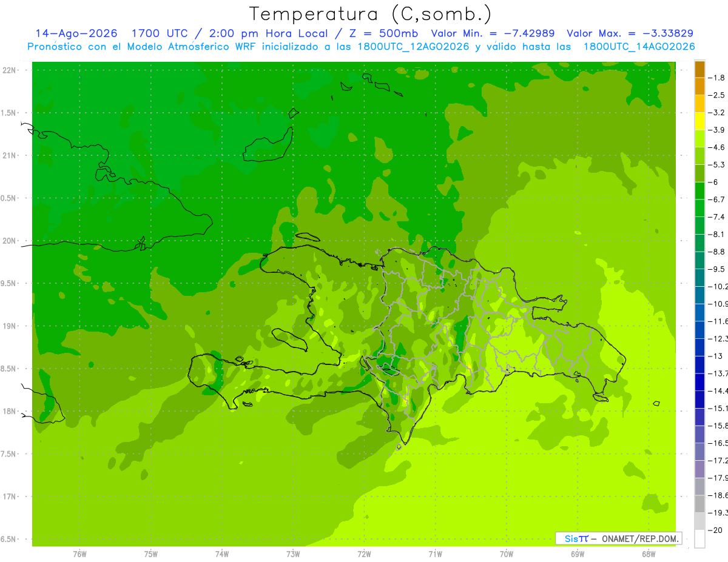Click the teal swatch between -9.5 and -10.2
The height and width of the screenshot is (562, 728).
(x=699, y=278)
